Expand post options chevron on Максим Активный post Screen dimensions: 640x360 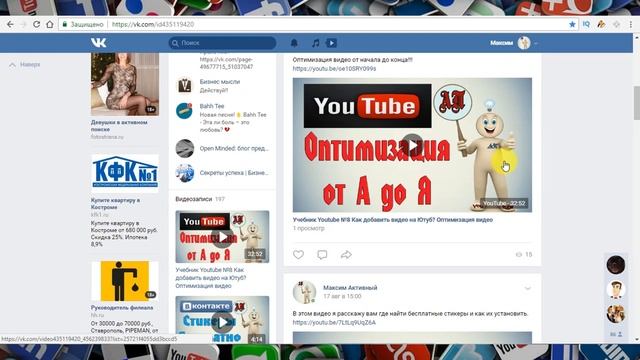coord(527,288)
